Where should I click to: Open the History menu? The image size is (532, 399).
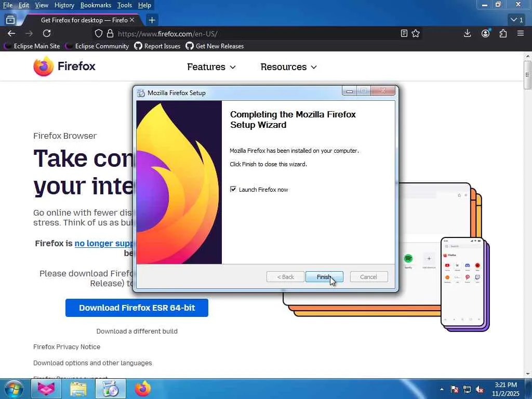[x=64, y=5]
